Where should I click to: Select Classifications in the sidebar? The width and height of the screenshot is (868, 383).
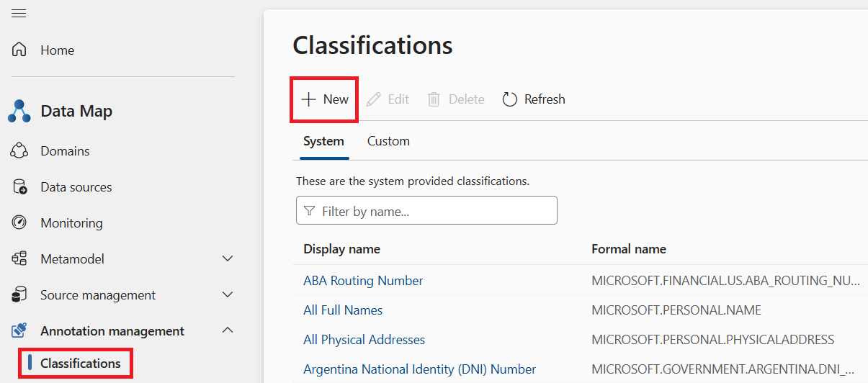81,363
